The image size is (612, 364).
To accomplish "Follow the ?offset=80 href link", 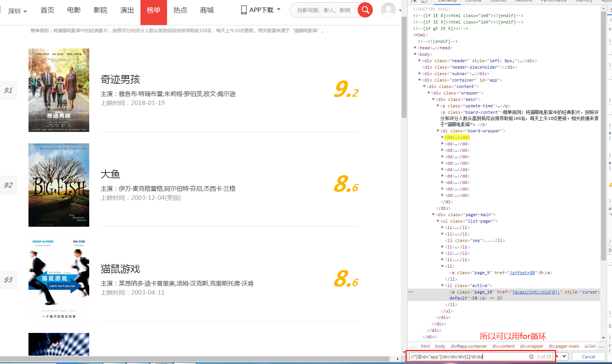I will tap(522, 273).
